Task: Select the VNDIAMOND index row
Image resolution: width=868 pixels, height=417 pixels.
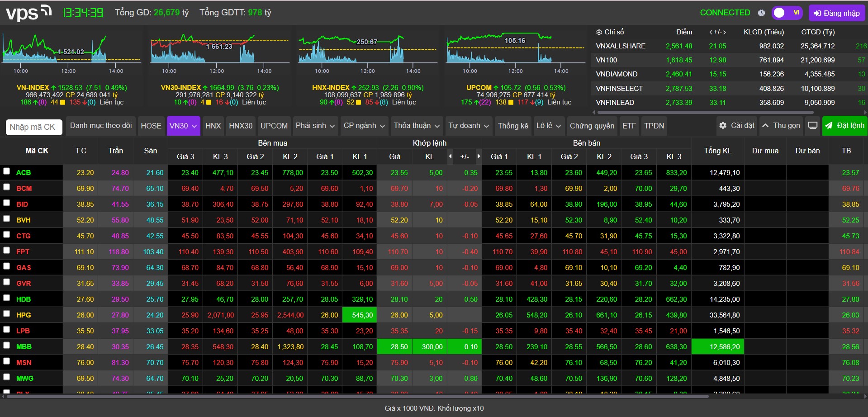Action: pyautogui.click(x=729, y=74)
